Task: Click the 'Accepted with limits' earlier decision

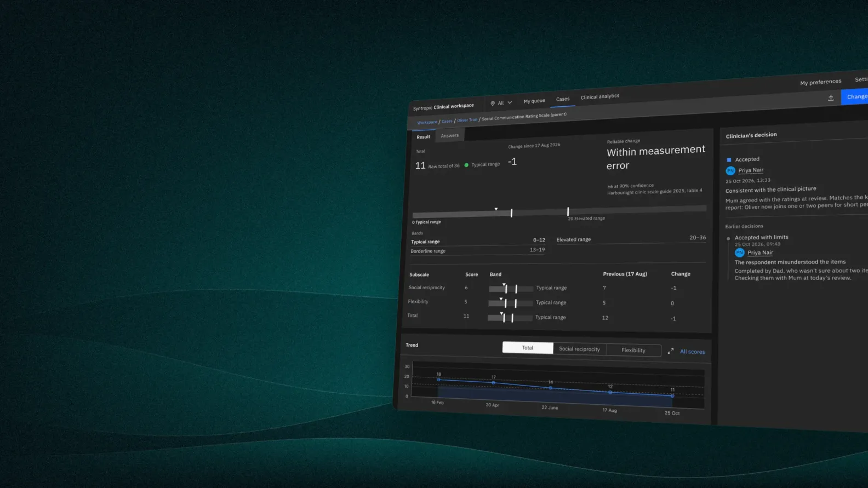Action: (762, 237)
